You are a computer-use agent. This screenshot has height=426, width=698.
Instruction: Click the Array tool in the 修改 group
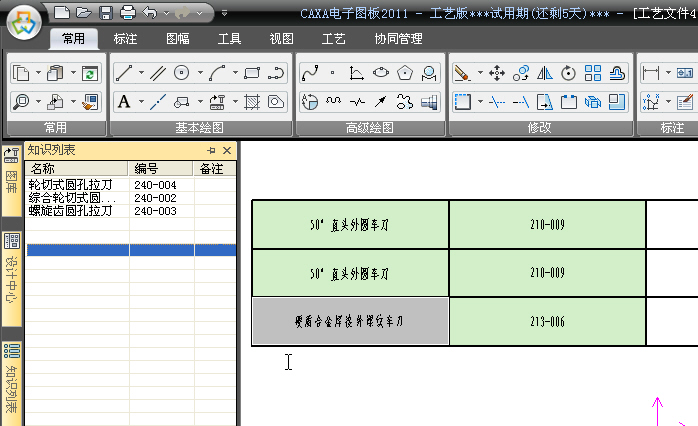click(593, 73)
